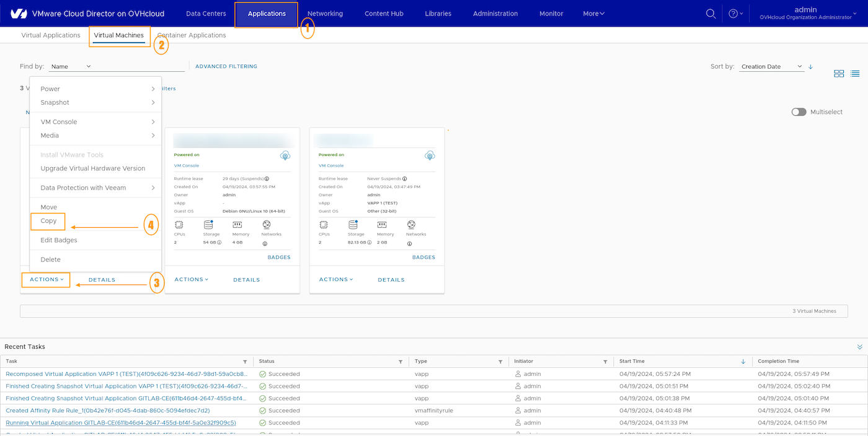The height and width of the screenshot is (436, 868).
Task: Switch to the Container Applications tab
Action: tap(191, 35)
